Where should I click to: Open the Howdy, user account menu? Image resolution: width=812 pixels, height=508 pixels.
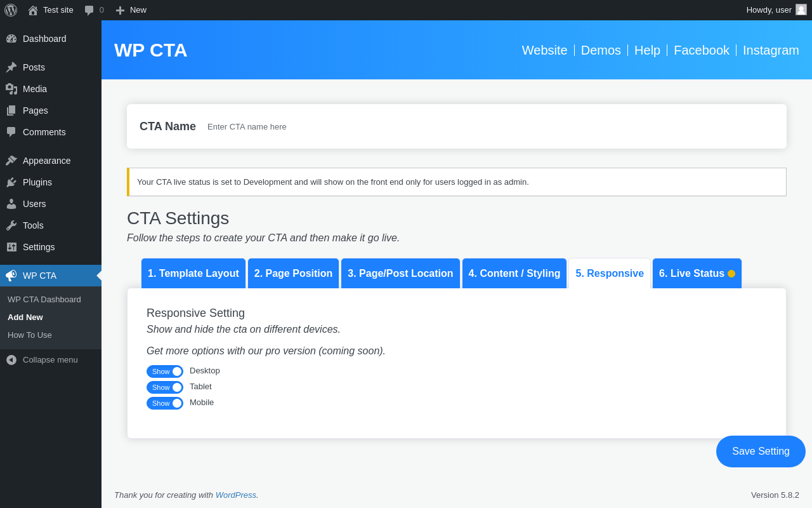pos(769,10)
